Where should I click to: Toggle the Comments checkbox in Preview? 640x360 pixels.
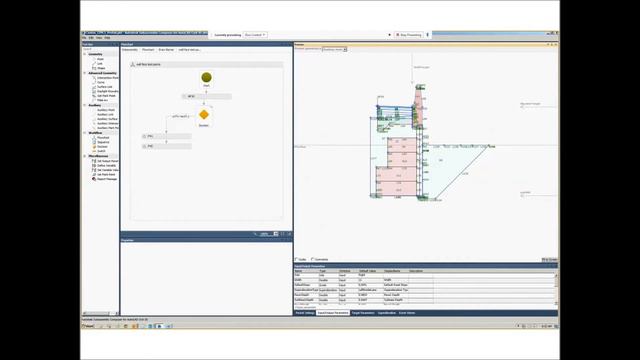pos(313,259)
